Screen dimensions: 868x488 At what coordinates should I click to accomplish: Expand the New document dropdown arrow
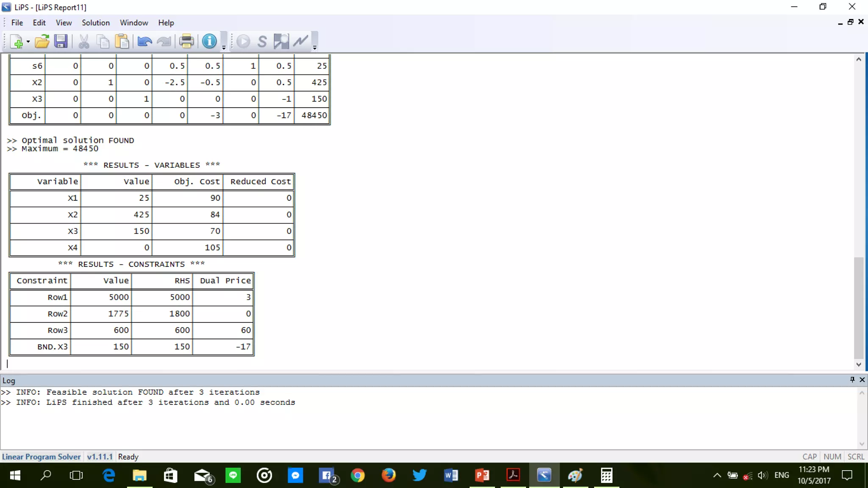[28, 42]
